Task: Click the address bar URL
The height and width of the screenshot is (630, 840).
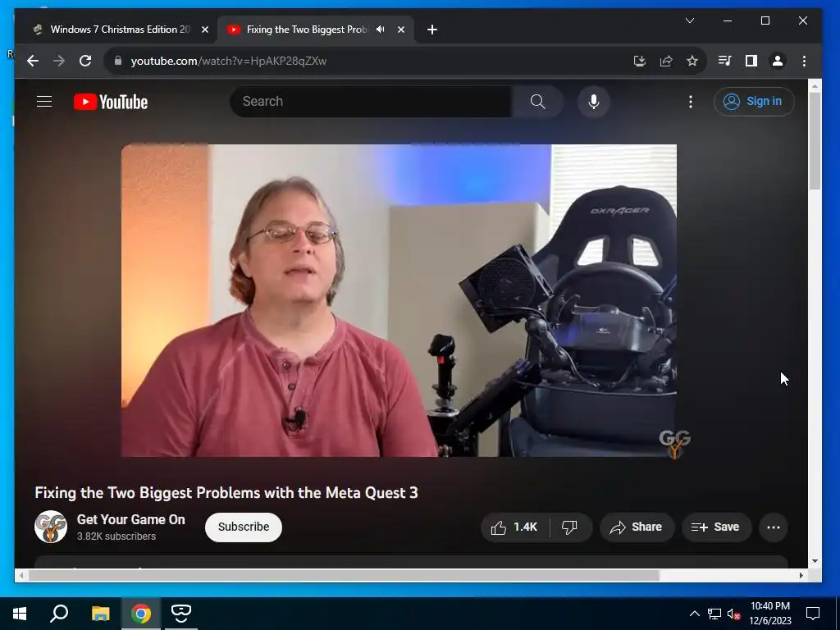Action: pos(229,61)
